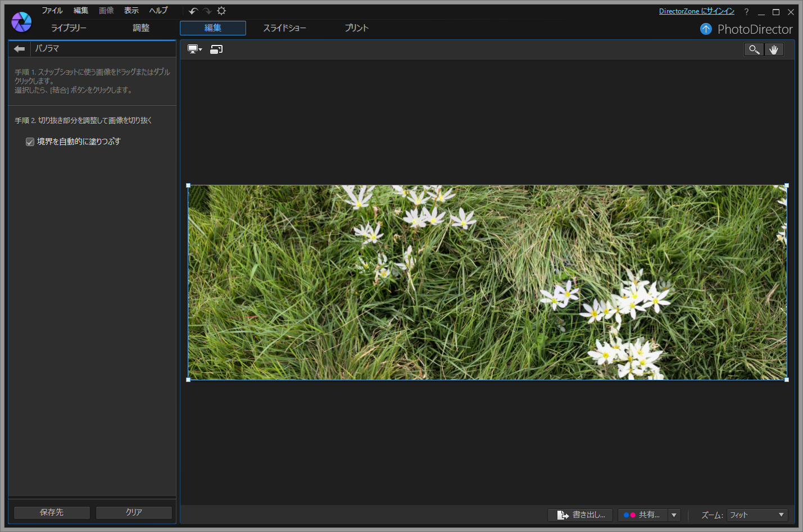Image resolution: width=803 pixels, height=532 pixels.
Task: Open the display monitor view options
Action: (194, 49)
